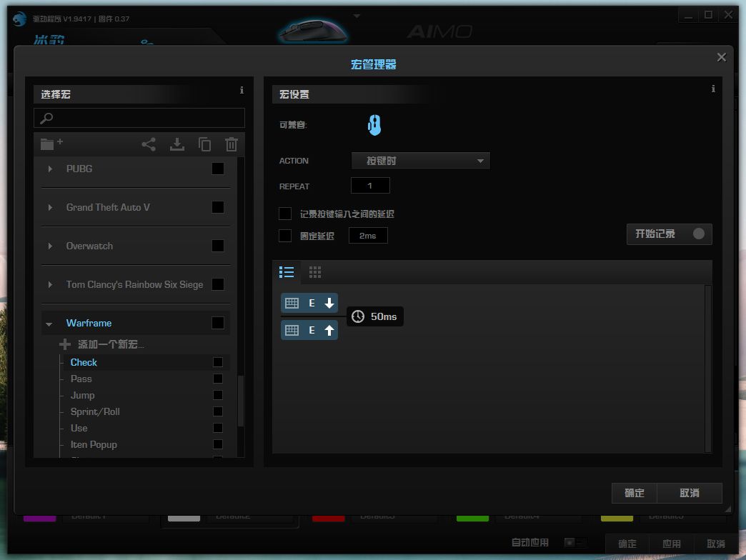The height and width of the screenshot is (560, 746).
Task: Select the Jump macro entry
Action: point(83,395)
